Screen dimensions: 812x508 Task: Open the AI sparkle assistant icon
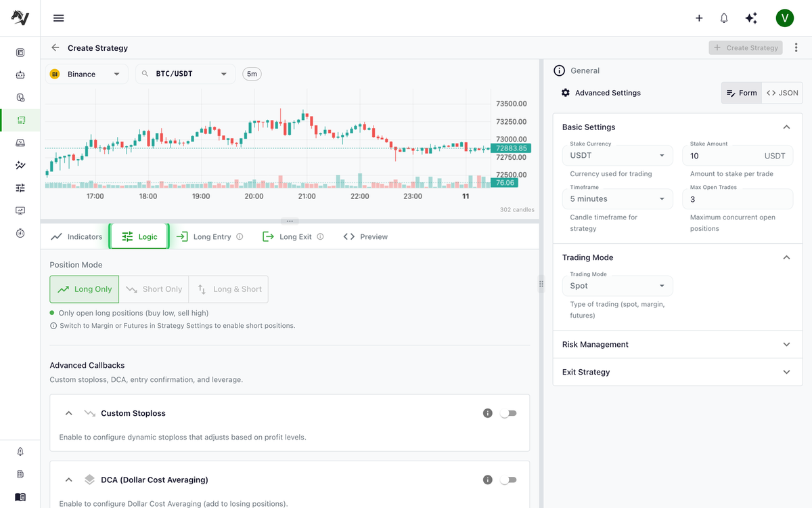[751, 18]
